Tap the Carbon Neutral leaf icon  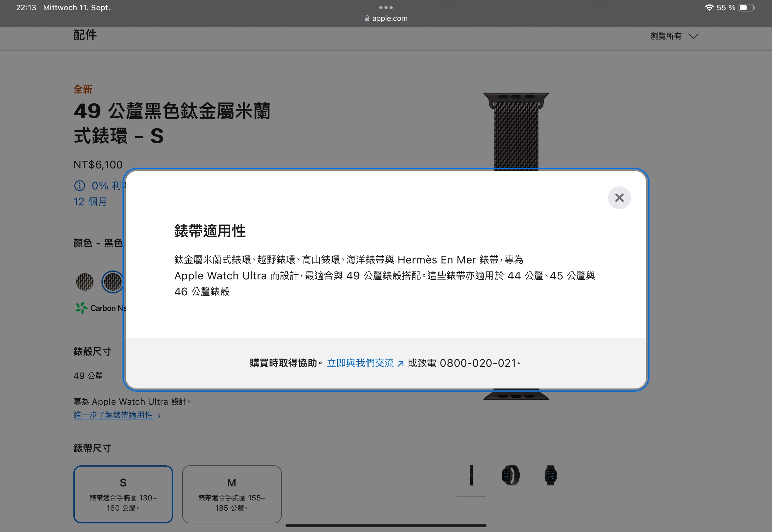pyautogui.click(x=81, y=308)
